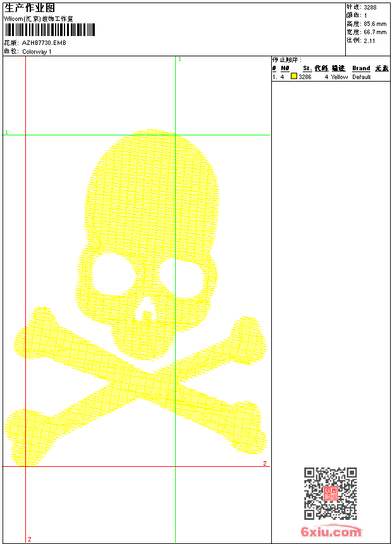
Task: Select the N# column header
Action: tap(285, 68)
